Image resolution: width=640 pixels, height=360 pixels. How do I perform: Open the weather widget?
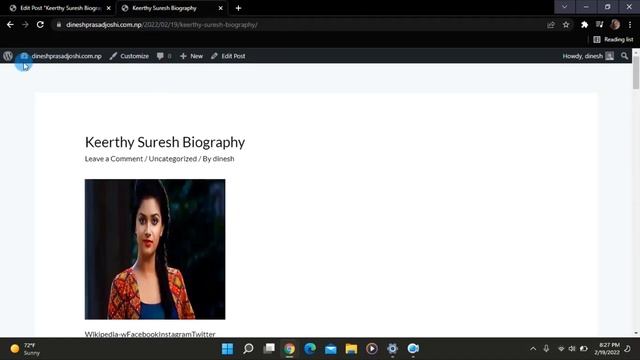[25, 349]
